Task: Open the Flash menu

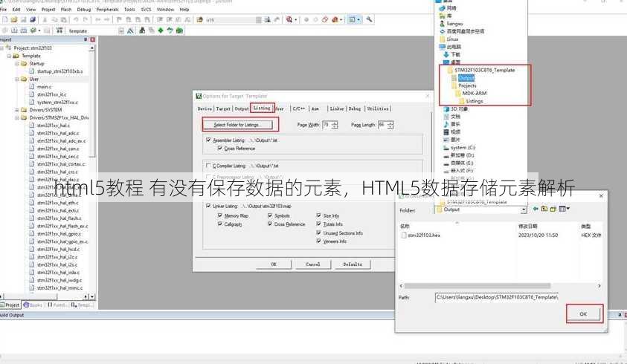Action: click(66, 9)
